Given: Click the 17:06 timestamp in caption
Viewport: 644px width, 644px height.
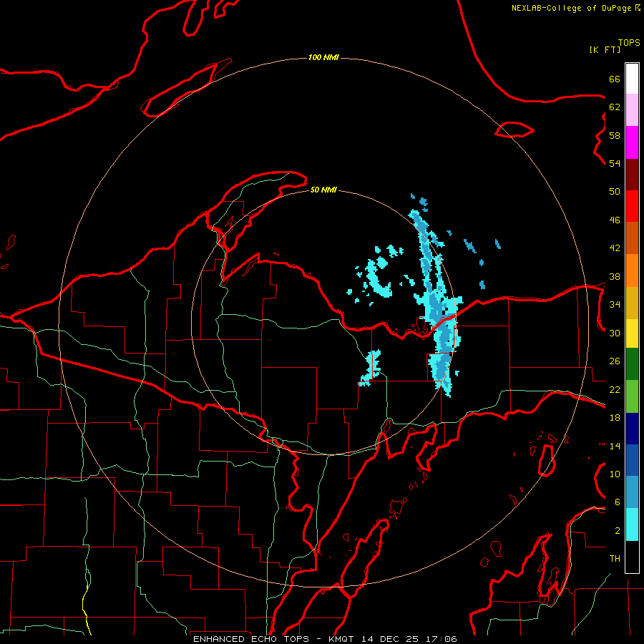Looking at the screenshot, I should pyautogui.click(x=441, y=639).
